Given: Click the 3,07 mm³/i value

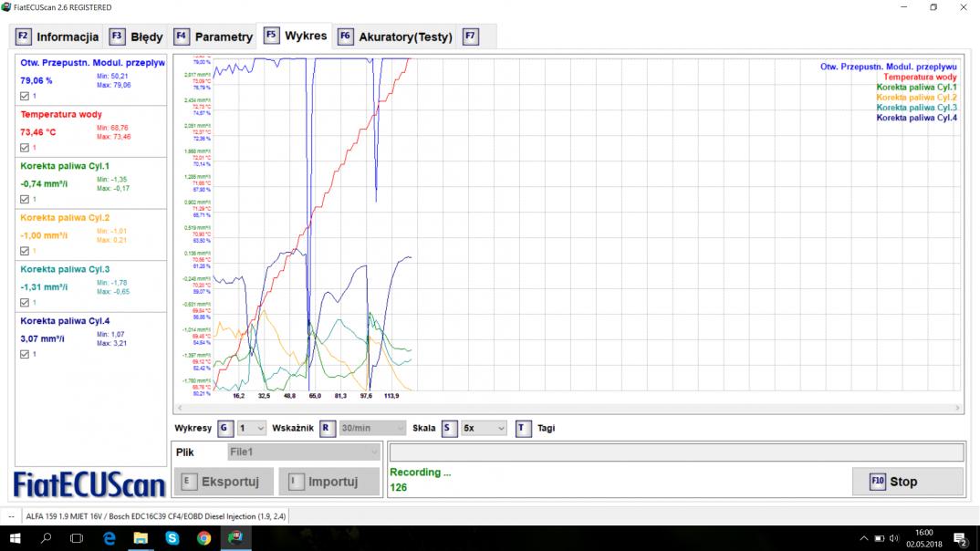Looking at the screenshot, I should [43, 338].
